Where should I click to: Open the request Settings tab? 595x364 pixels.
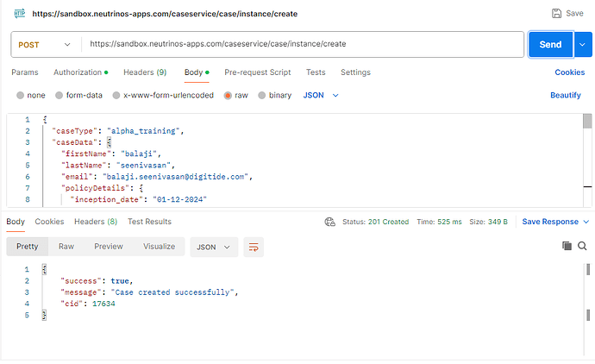[x=355, y=72]
